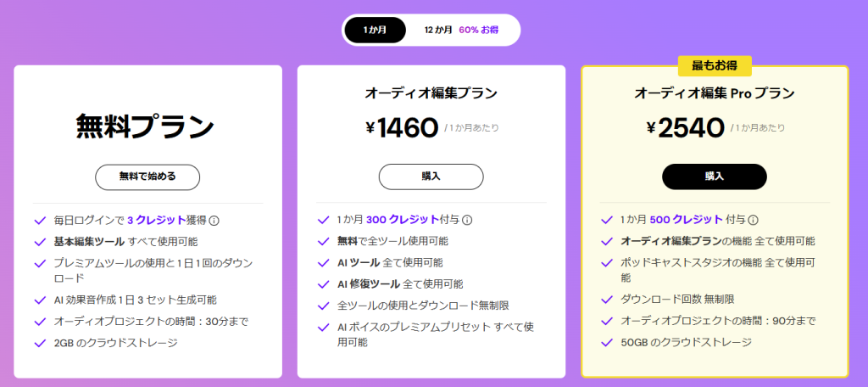Click the info icon beside 300 クレジット付与

click(468, 220)
